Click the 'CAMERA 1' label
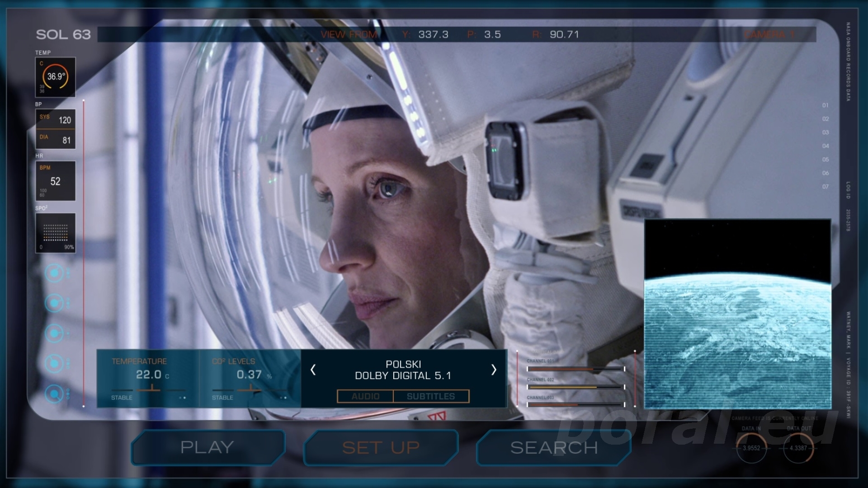This screenshot has width=868, height=488. [x=769, y=35]
